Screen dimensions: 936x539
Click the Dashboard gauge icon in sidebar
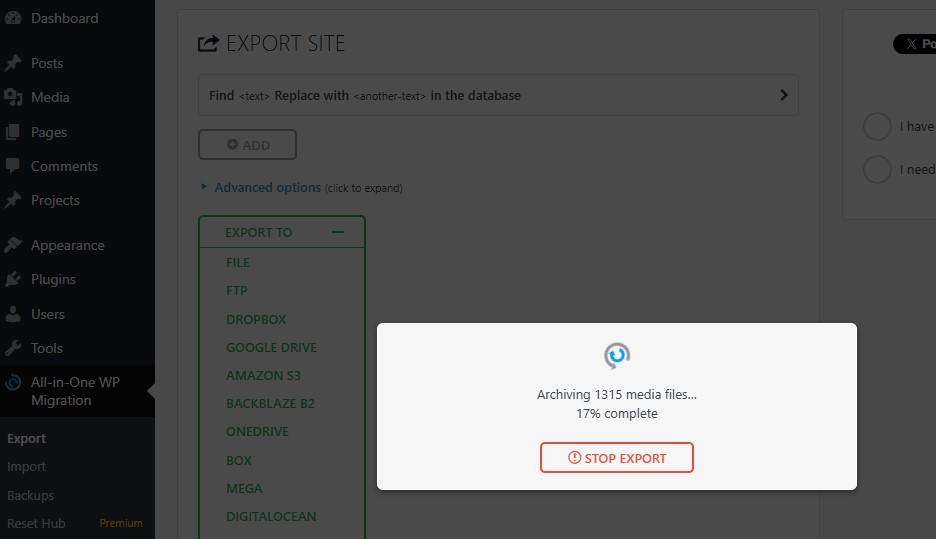13,18
